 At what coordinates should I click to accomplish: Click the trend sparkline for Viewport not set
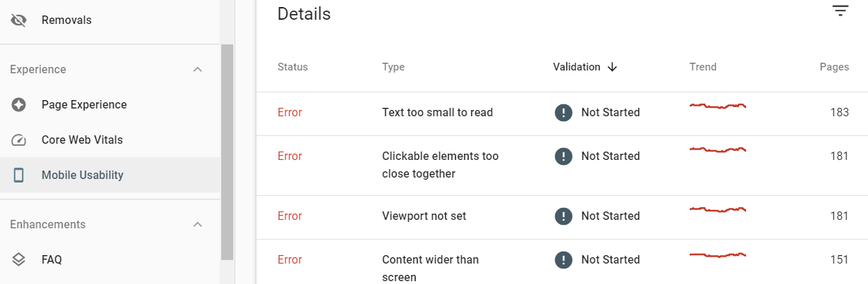[x=718, y=209]
